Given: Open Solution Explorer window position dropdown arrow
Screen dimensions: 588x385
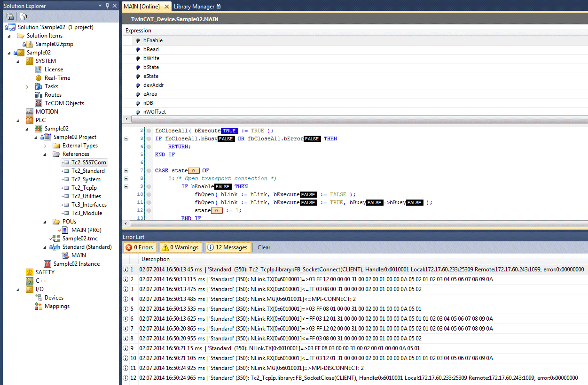Looking at the screenshot, I should click(100, 6).
